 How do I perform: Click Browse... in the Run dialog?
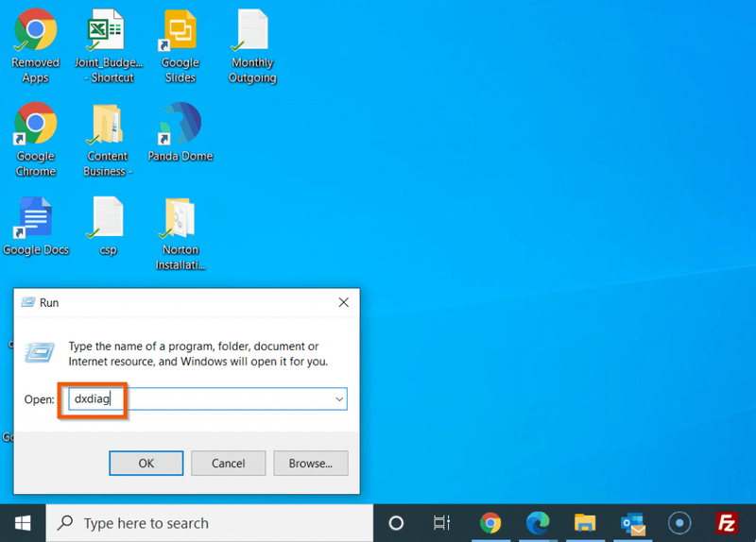pos(311,464)
